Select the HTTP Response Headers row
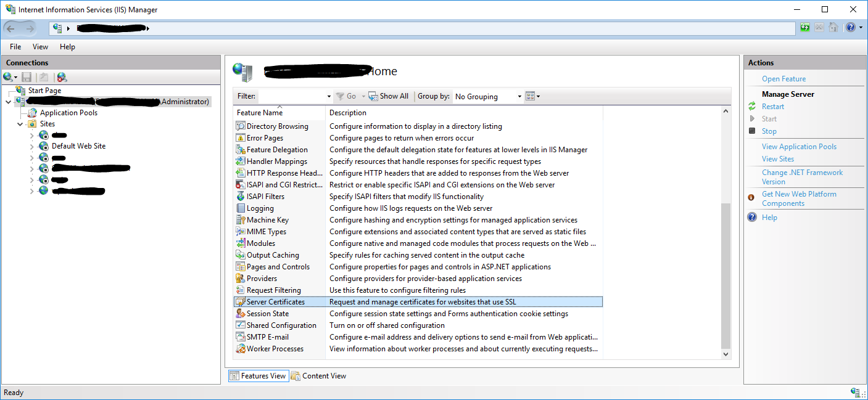 click(418, 173)
